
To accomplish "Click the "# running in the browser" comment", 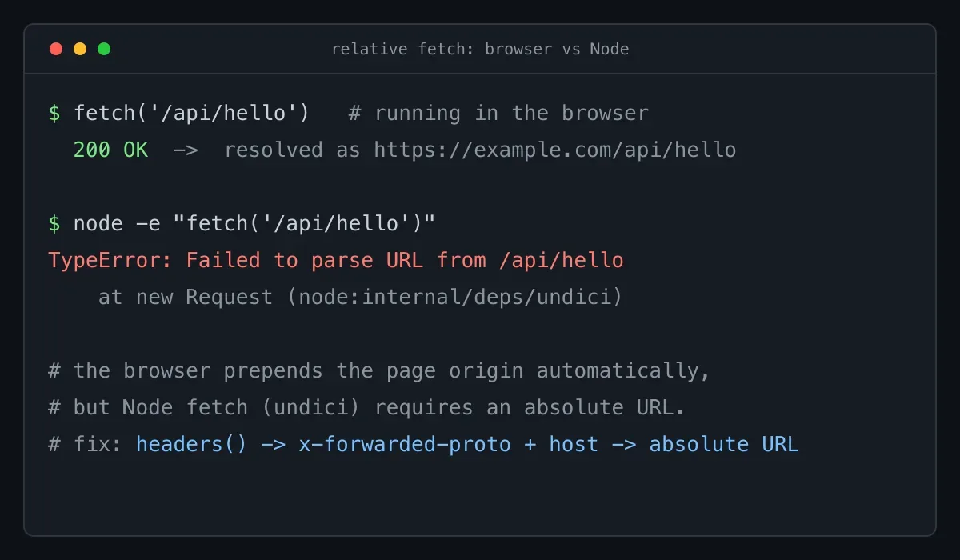I will point(498,113).
